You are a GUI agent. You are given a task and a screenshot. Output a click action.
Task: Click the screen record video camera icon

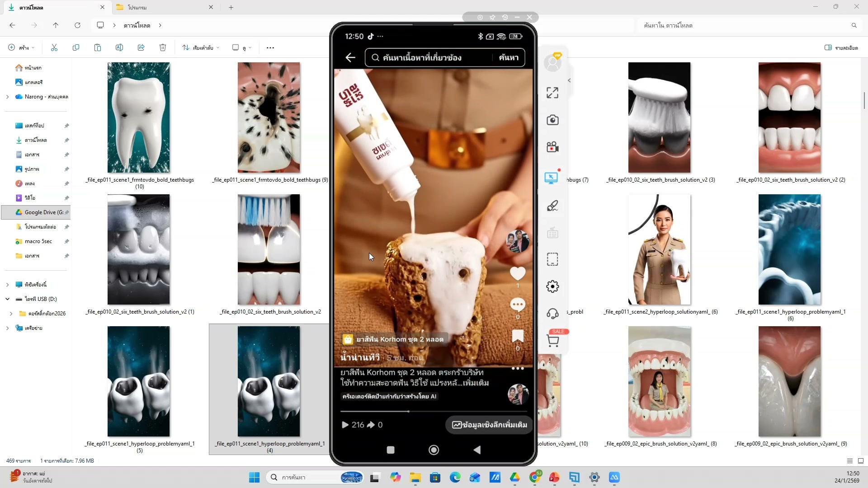tap(552, 147)
